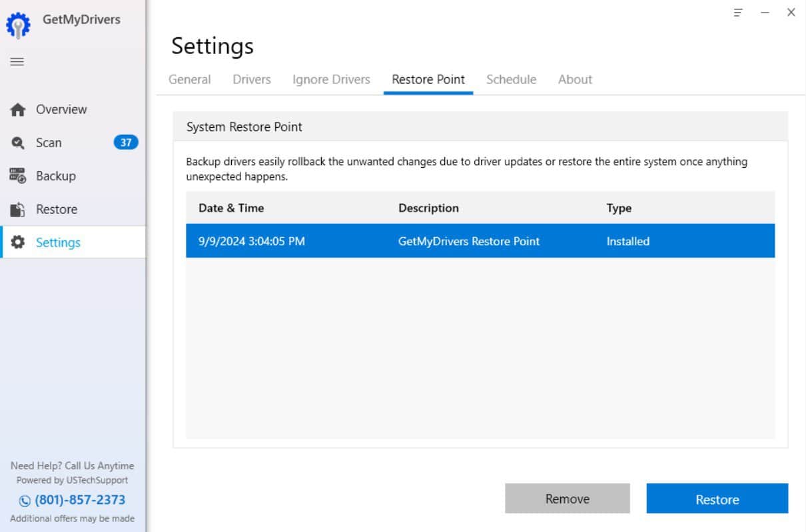Open the About tab
This screenshot has height=532, width=806.
click(575, 79)
